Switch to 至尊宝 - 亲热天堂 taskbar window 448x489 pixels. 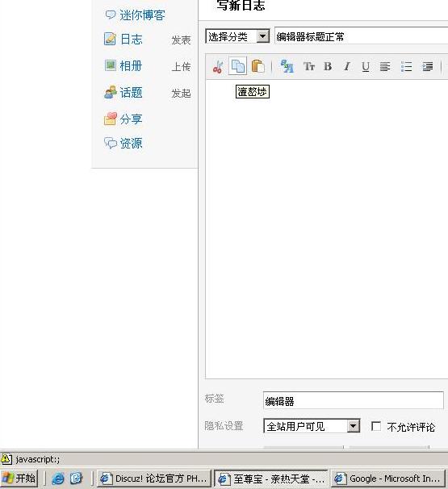tap(271, 479)
